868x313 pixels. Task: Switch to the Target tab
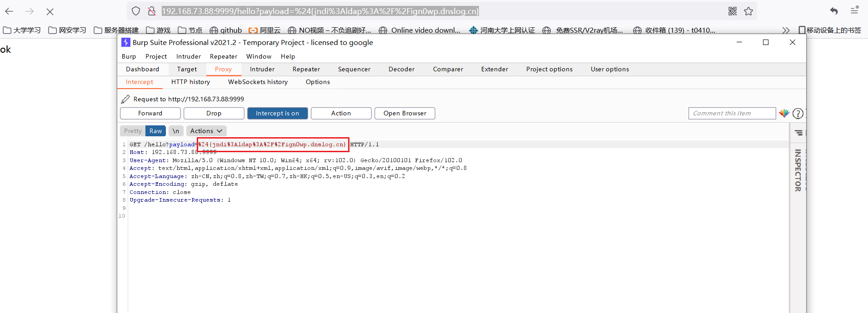pos(187,69)
